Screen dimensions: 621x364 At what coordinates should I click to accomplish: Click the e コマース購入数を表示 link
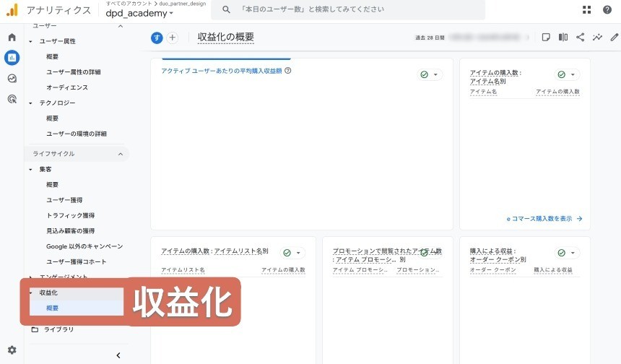pyautogui.click(x=544, y=218)
